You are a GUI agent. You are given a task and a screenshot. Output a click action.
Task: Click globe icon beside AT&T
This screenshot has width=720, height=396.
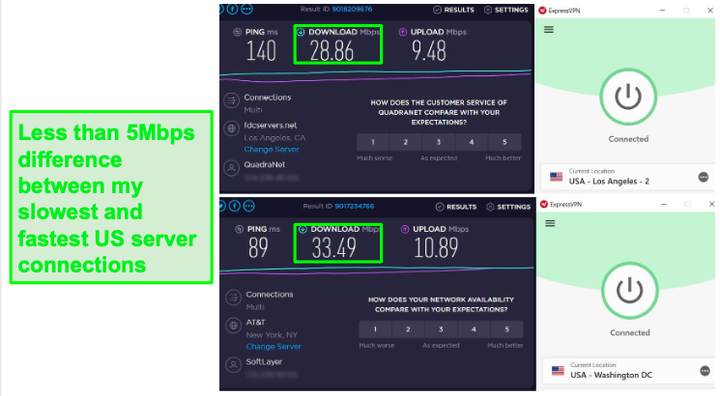coord(233,326)
